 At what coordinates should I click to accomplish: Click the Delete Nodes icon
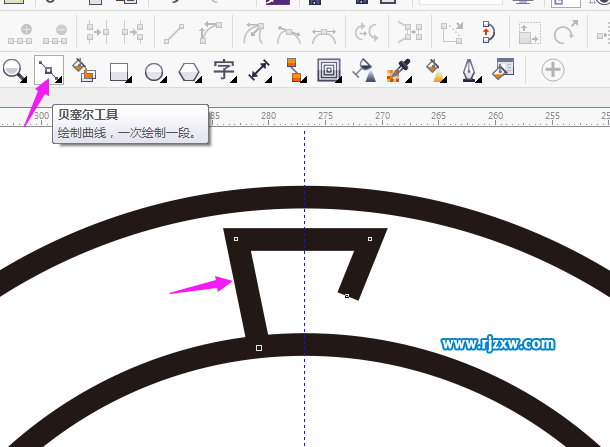point(55,34)
